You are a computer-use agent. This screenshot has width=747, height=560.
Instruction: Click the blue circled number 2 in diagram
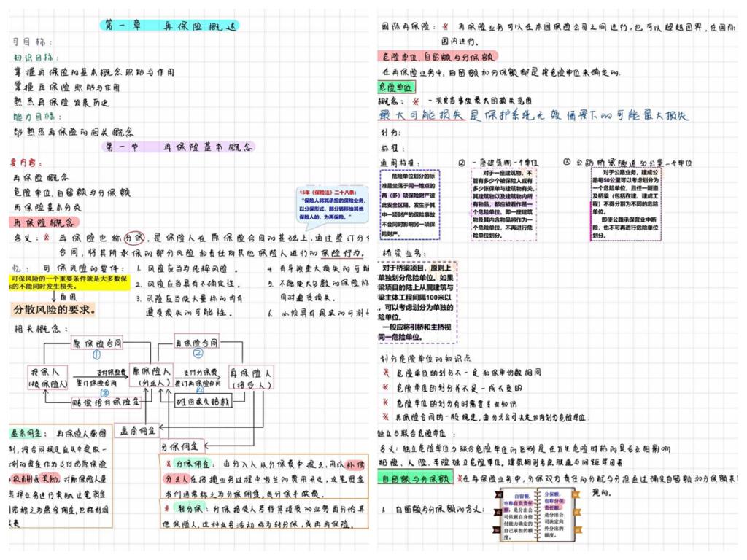coord(197,355)
